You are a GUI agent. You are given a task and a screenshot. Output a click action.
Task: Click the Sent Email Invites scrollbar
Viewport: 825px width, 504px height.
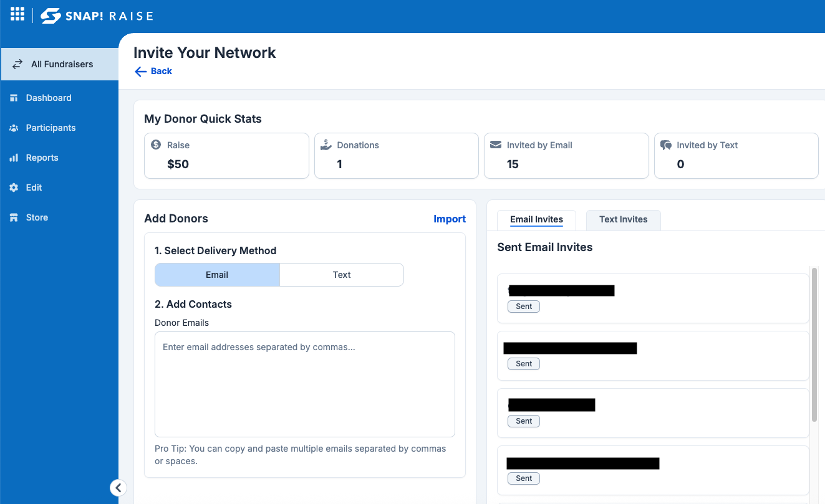pos(814,345)
